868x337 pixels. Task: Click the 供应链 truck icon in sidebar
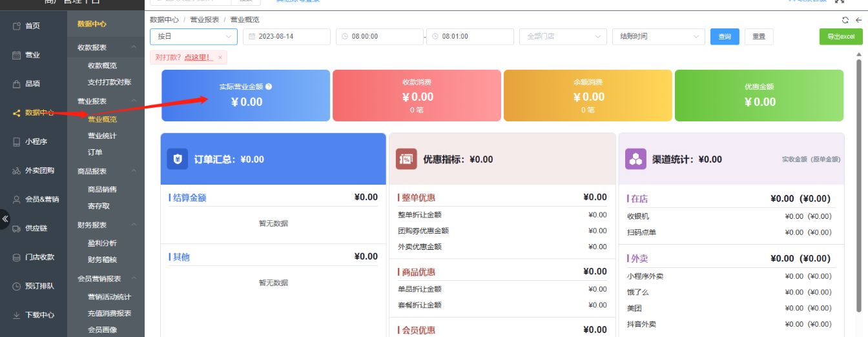(x=17, y=229)
